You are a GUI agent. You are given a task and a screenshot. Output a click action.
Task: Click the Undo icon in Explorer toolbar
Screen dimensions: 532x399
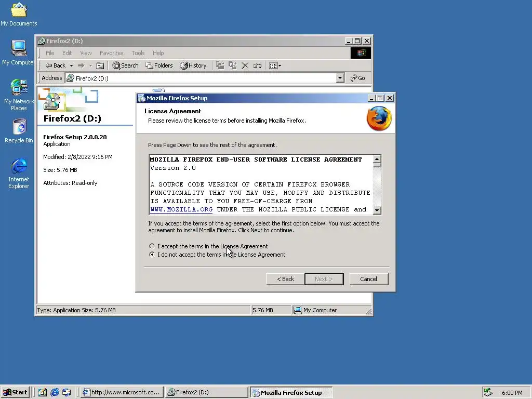[x=258, y=65]
